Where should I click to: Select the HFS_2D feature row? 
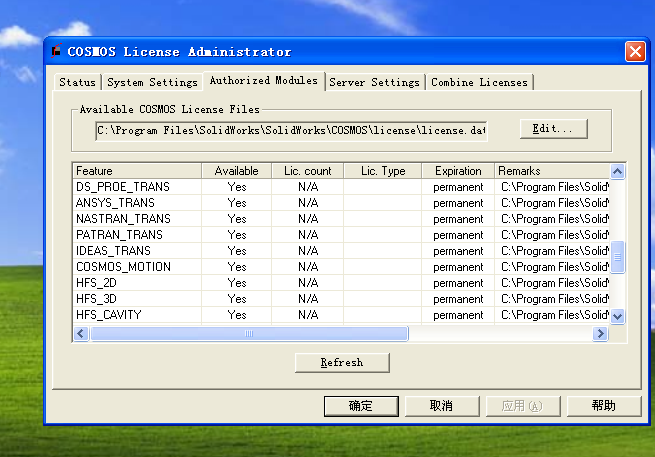[341, 283]
